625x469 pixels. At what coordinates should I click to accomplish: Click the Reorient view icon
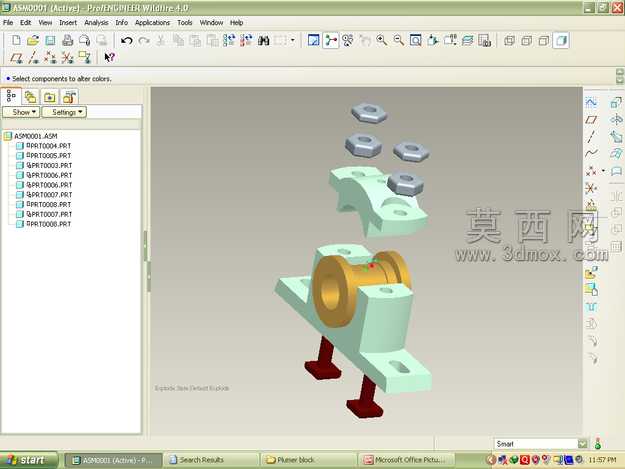tap(433, 41)
